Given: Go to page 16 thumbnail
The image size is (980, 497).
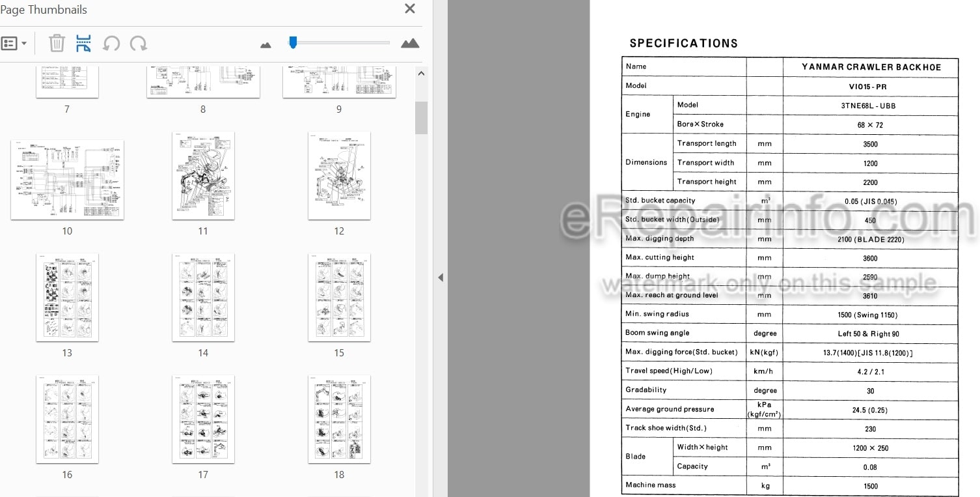Looking at the screenshot, I should coord(67,419).
